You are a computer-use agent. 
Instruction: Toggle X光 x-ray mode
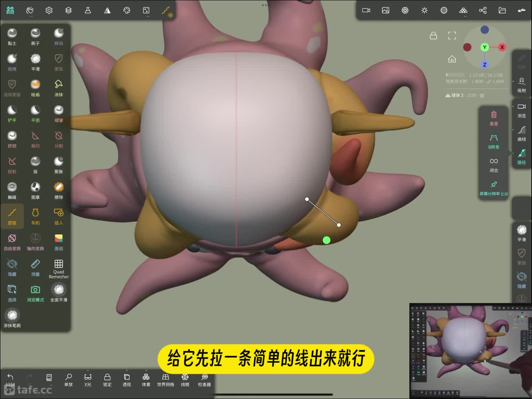88,379
